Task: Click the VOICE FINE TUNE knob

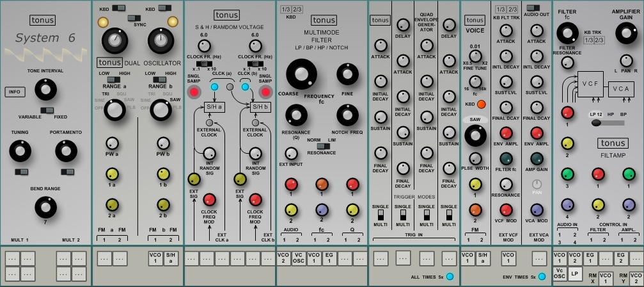Action: coord(475,56)
